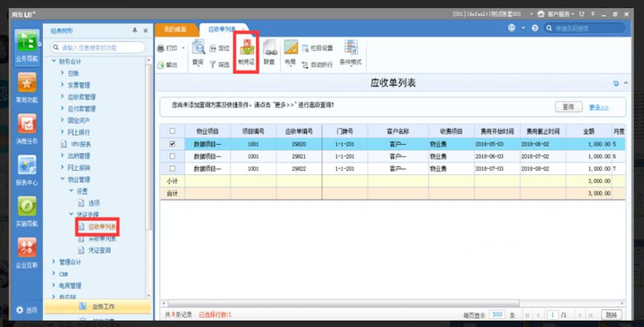This screenshot has width=644, height=327.
Task: Click the table horizontal scrollbar
Action: [x=343, y=303]
